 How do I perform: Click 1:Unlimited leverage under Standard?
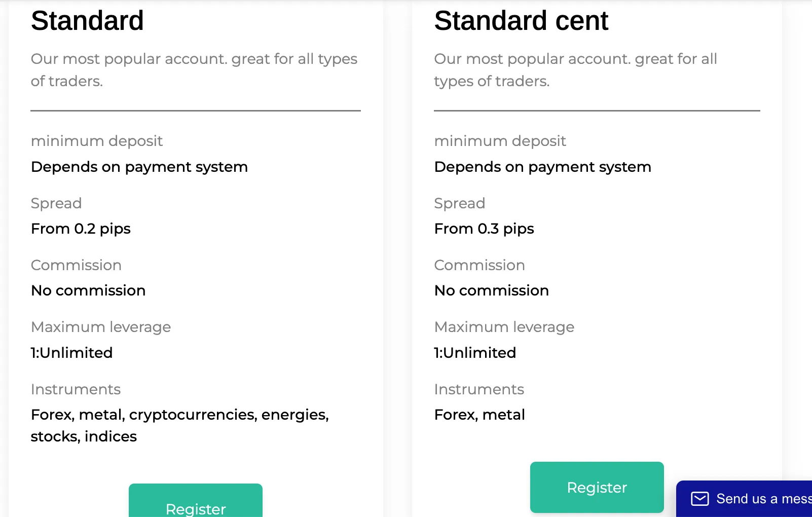[71, 353]
